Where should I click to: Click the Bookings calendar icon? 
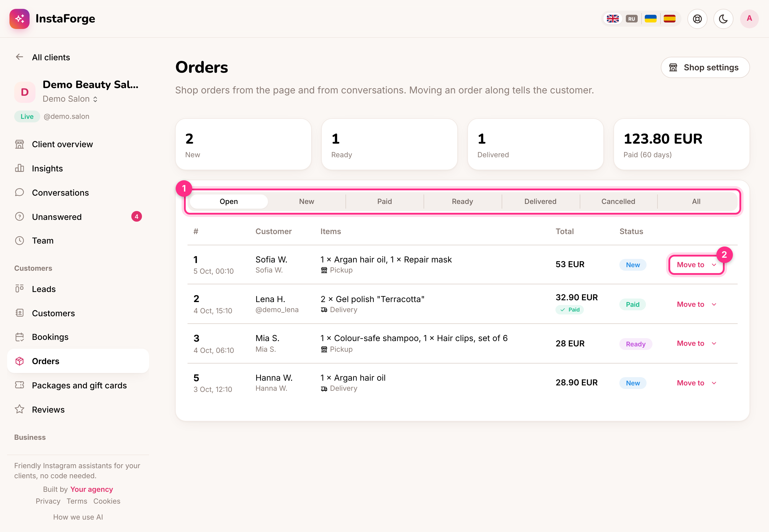point(19,337)
